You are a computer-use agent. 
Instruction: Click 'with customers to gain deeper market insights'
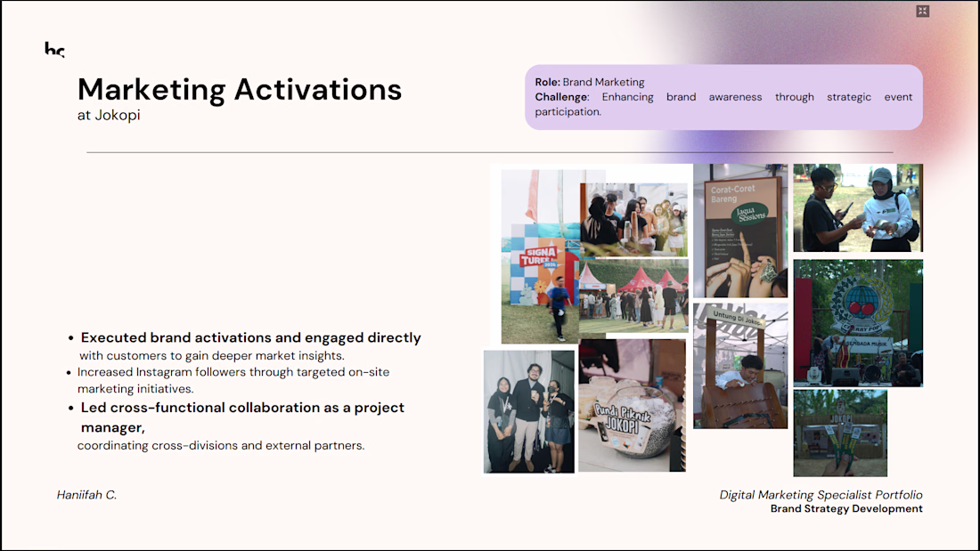coord(212,355)
